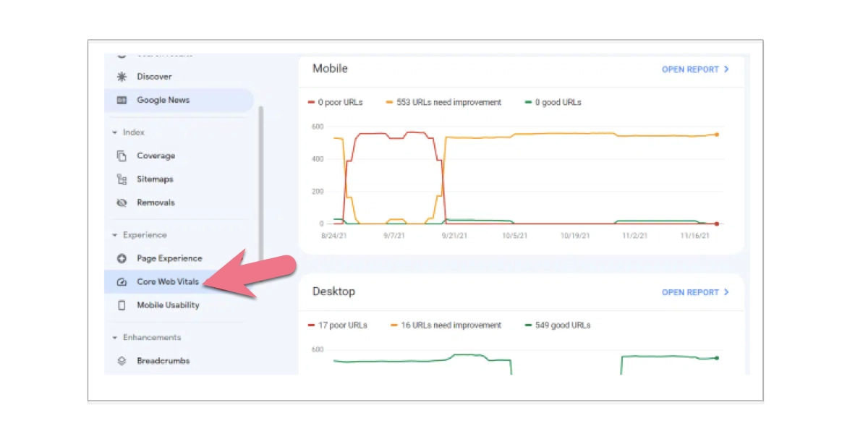Select the Discover icon in the sidebar

(x=122, y=76)
